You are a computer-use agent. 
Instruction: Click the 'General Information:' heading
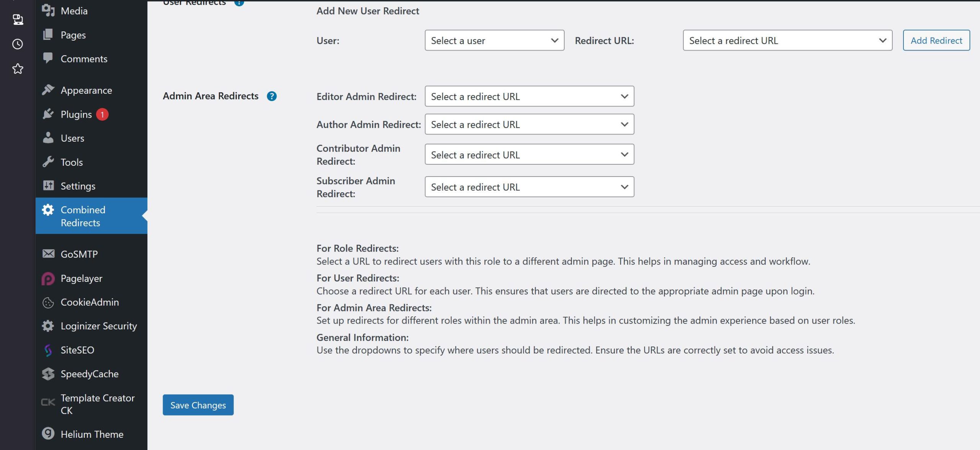(x=363, y=337)
